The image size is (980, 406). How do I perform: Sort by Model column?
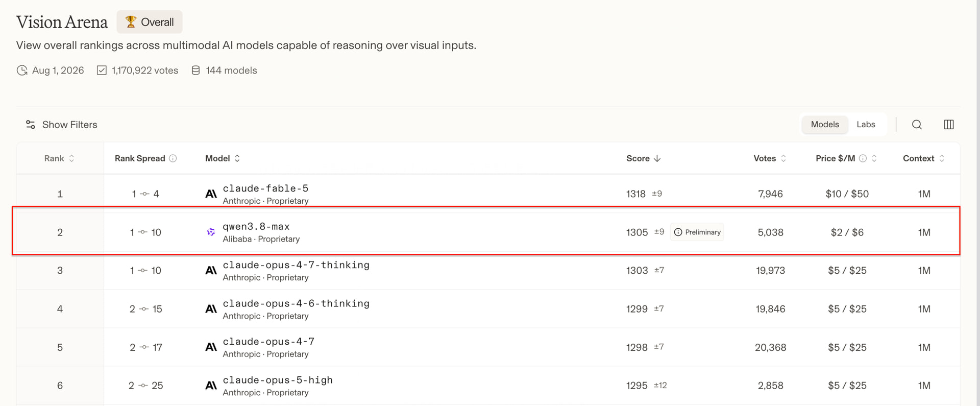(223, 158)
